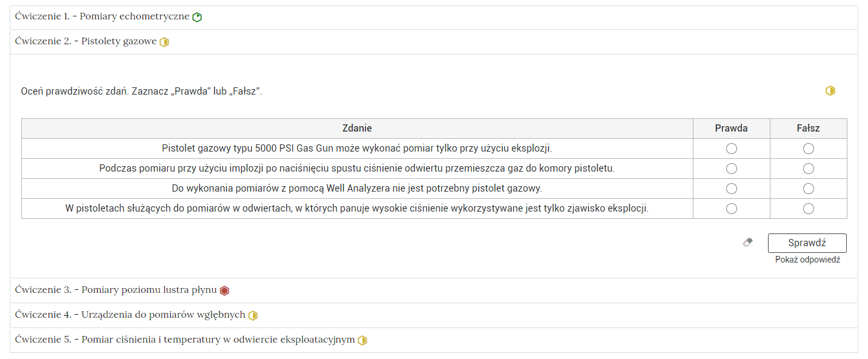
Task: Mark Prawda for the 5000 PSI Gas Gun sentence
Action: 732,149
